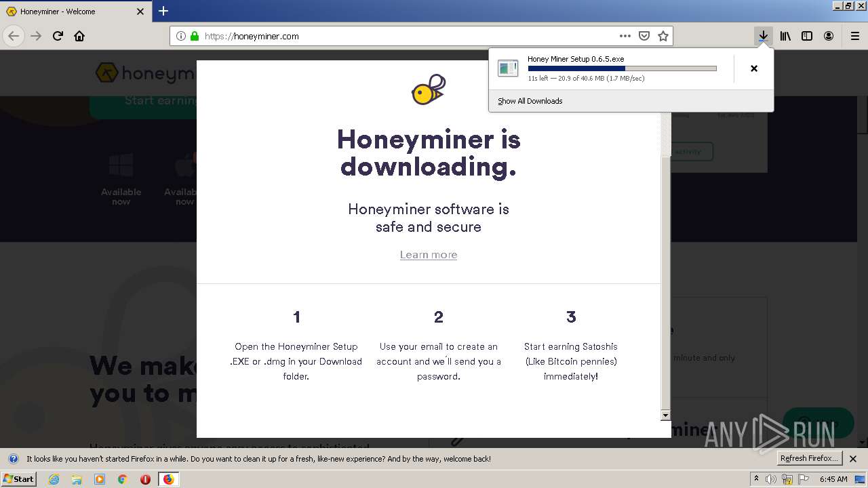The width and height of the screenshot is (868, 488).
Task: Open the Firefox home page icon
Action: pos(79,36)
